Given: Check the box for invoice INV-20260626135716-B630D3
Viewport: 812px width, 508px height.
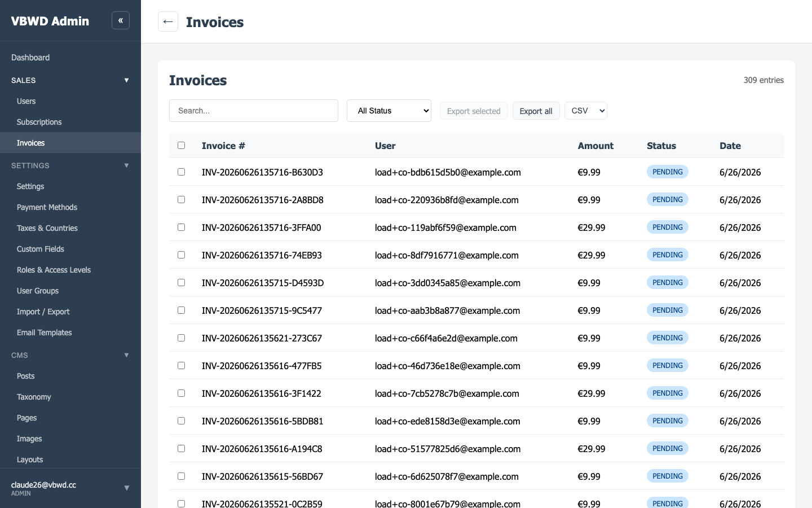Looking at the screenshot, I should pos(181,172).
